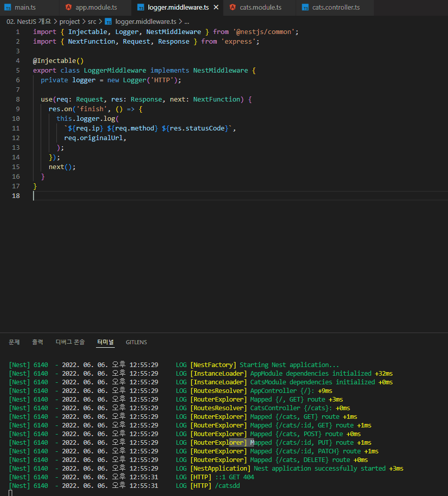
Task: Open the main.ts editor tab
Action: point(25,8)
